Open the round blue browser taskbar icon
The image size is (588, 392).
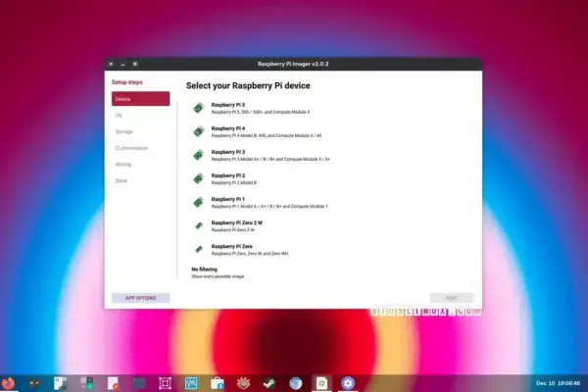(296, 383)
